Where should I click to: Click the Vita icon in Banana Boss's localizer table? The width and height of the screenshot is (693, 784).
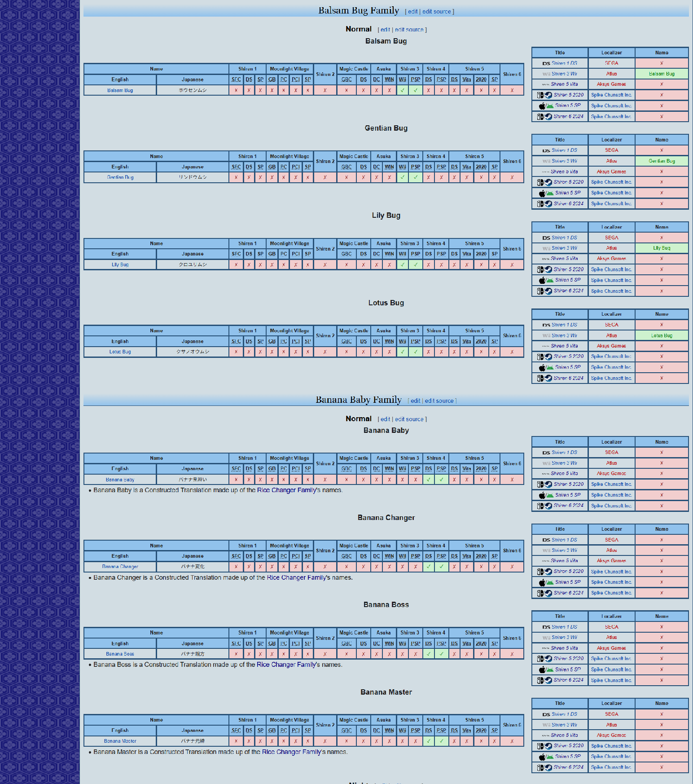(x=545, y=648)
